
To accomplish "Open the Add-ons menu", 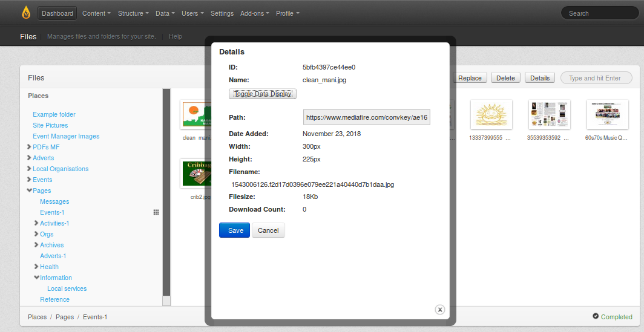I will point(254,13).
